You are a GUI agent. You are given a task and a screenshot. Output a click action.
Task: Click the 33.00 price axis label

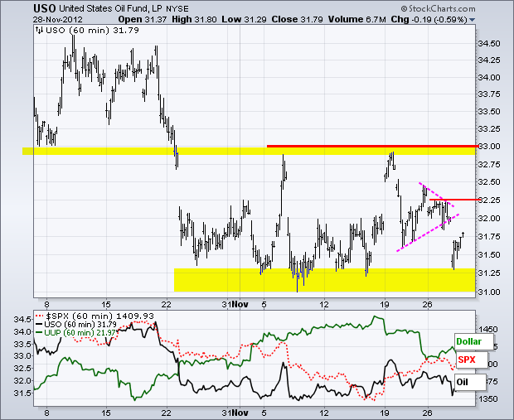click(489, 146)
